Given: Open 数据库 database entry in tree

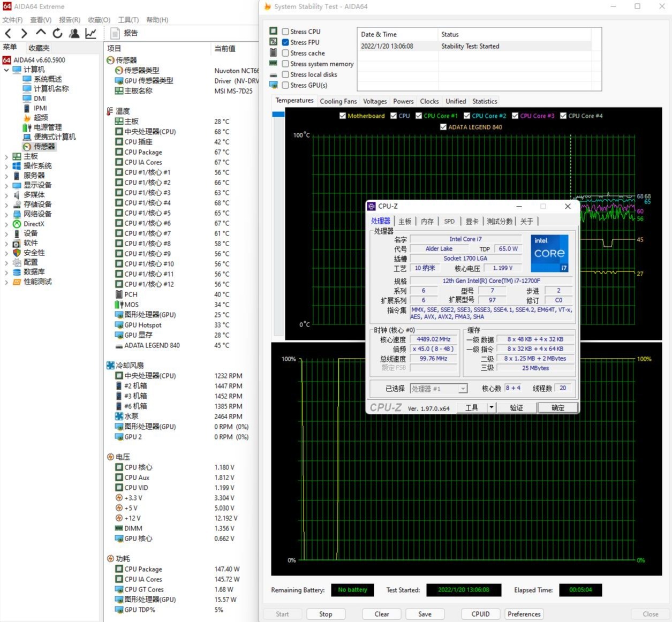Looking at the screenshot, I should coord(34,272).
